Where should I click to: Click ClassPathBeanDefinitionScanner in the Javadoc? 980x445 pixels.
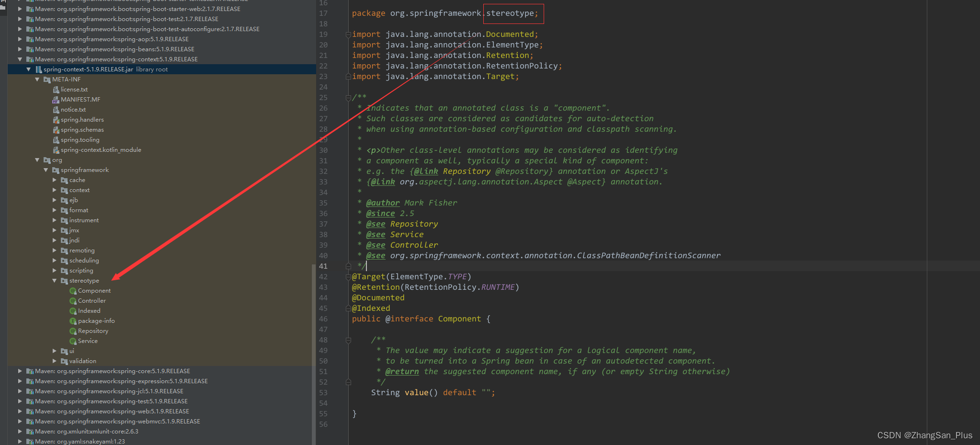coord(649,256)
